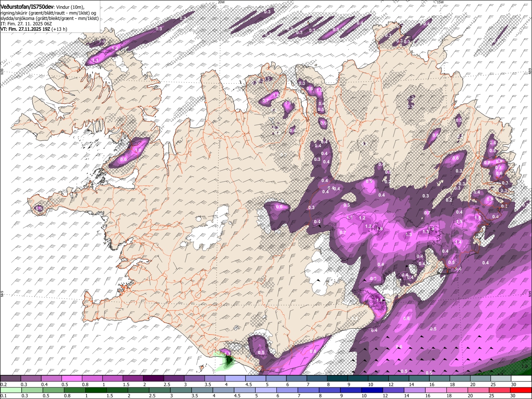This screenshot has height=399, width=532.
Task: Pick lower legend swatch starting at 2.5
Action: click(x=159, y=390)
